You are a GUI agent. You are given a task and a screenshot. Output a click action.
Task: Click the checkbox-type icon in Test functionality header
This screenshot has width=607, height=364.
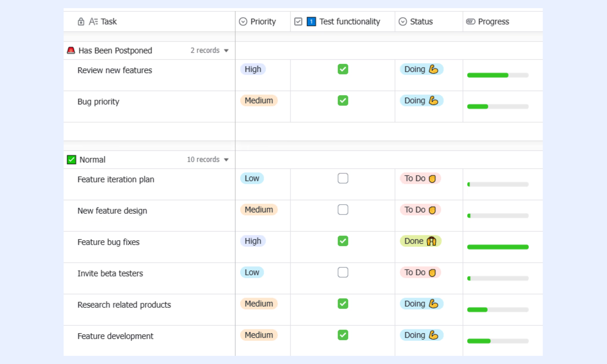tap(298, 22)
